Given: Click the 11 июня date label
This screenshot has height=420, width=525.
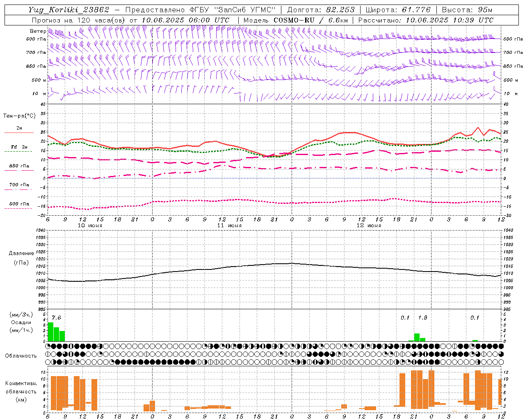Looking at the screenshot, I should point(229,226).
